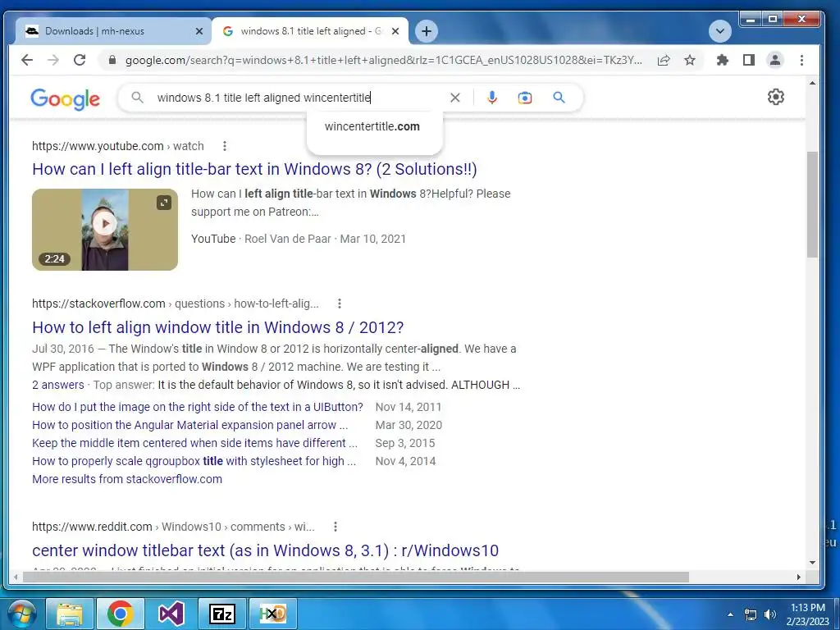Open tab search chevron dropdown
This screenshot has width=840, height=630.
(720, 31)
